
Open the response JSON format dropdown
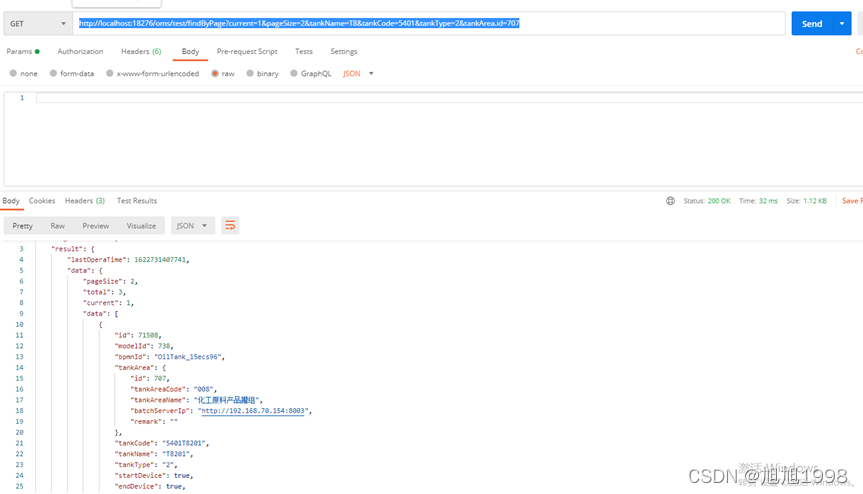(x=192, y=226)
